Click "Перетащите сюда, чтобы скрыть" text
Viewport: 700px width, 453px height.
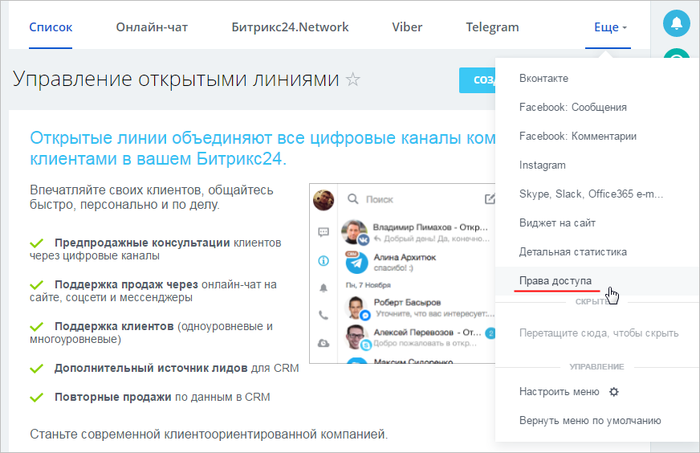[599, 333]
